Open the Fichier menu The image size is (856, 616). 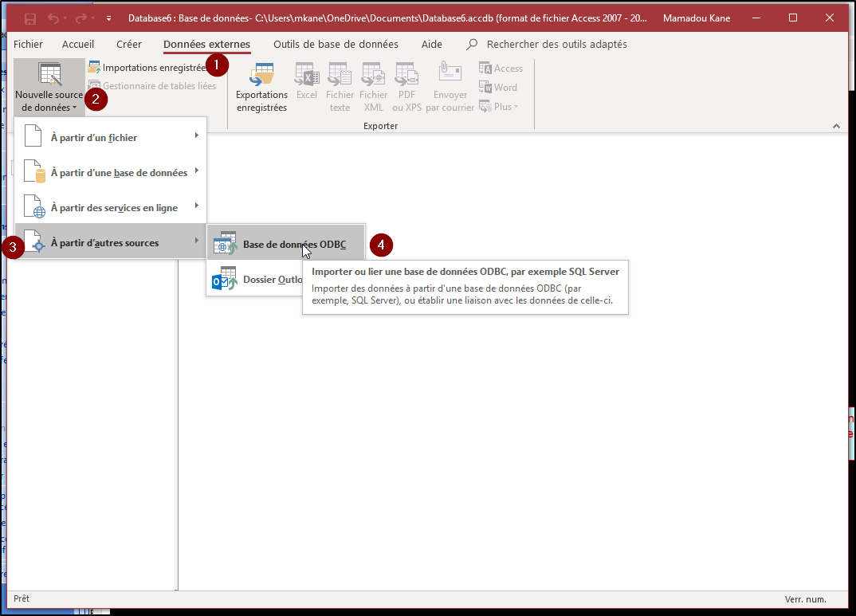(x=29, y=45)
